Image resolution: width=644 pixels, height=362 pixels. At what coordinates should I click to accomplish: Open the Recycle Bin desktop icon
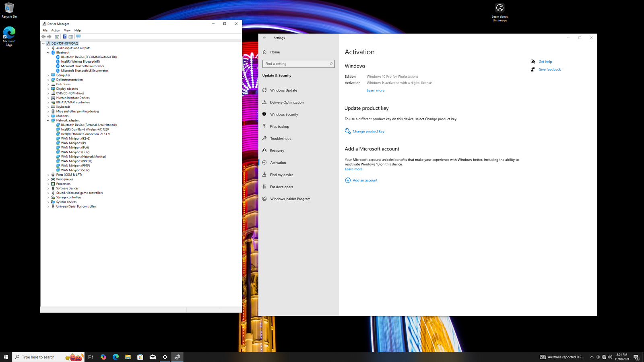pos(9,10)
